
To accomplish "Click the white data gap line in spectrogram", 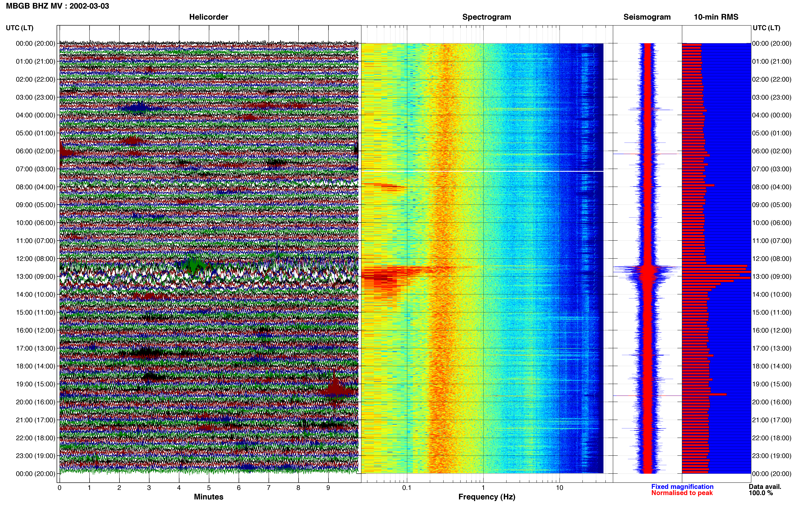I will click(482, 171).
